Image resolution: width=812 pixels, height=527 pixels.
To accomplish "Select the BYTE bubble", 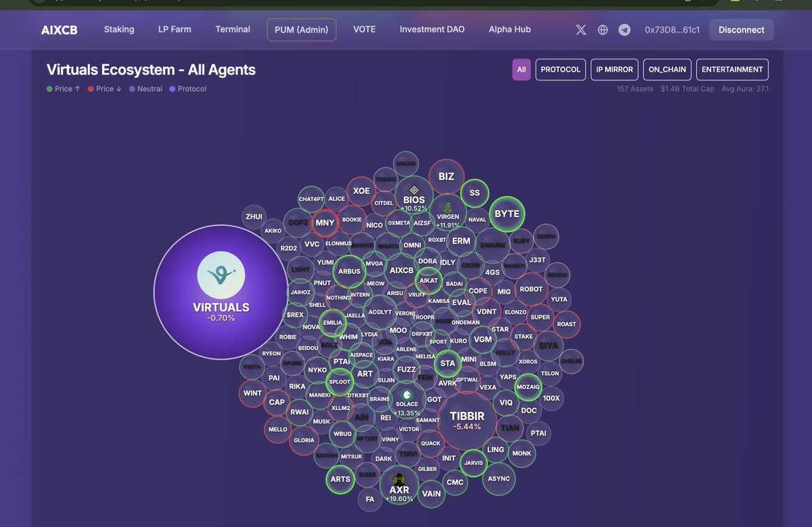I will 507,214.
